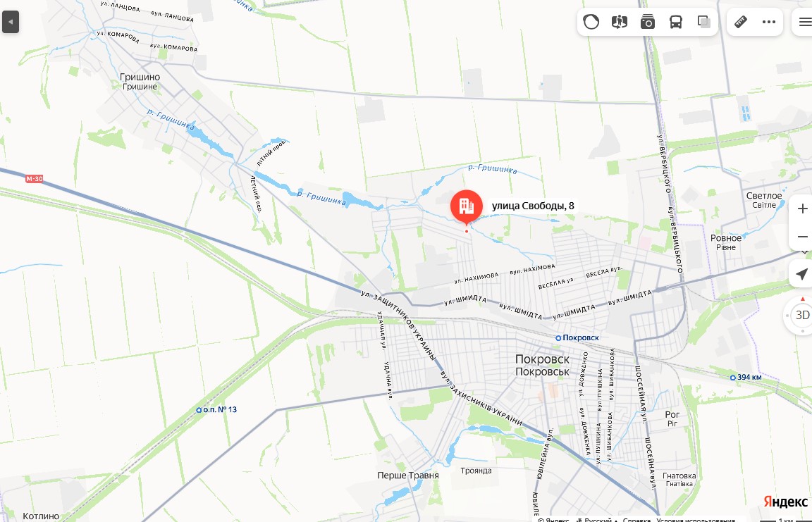Open the map layers selector

[x=703, y=22]
